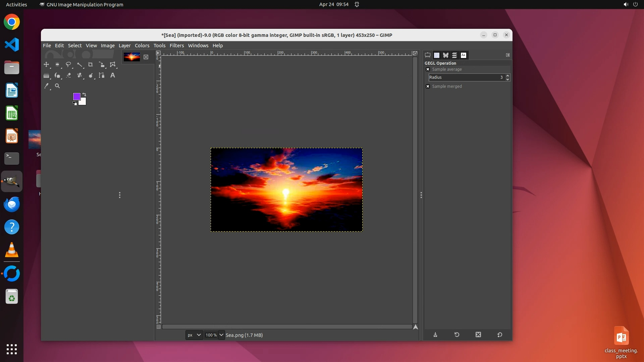
Task: Select the Sea image thumbnail tab
Action: tap(132, 57)
